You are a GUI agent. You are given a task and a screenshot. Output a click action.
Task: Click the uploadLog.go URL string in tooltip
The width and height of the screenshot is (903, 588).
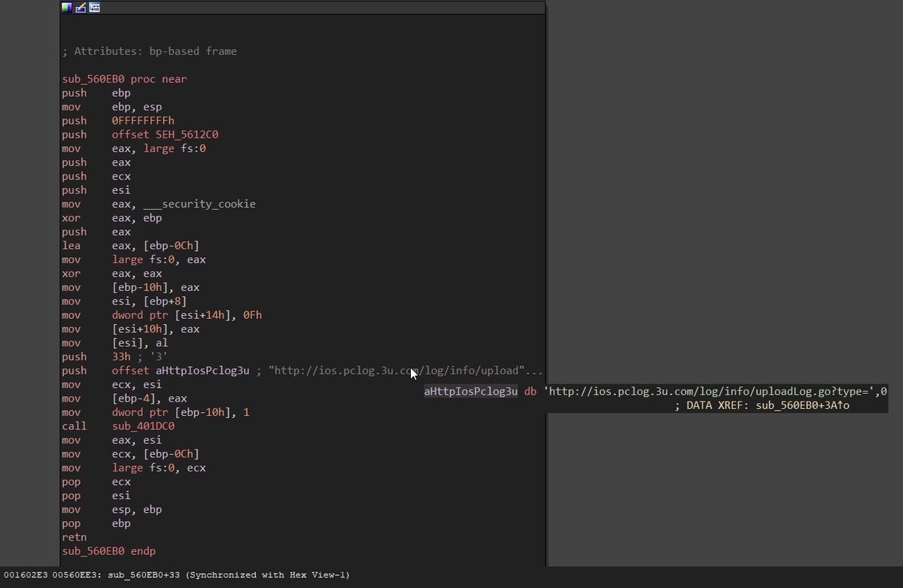pyautogui.click(x=709, y=392)
